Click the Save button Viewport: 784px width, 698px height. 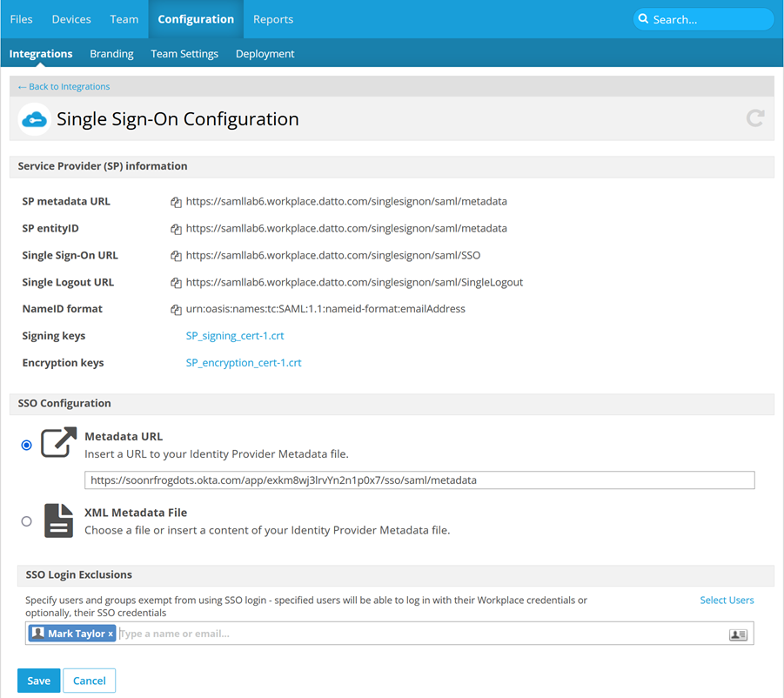(x=38, y=681)
